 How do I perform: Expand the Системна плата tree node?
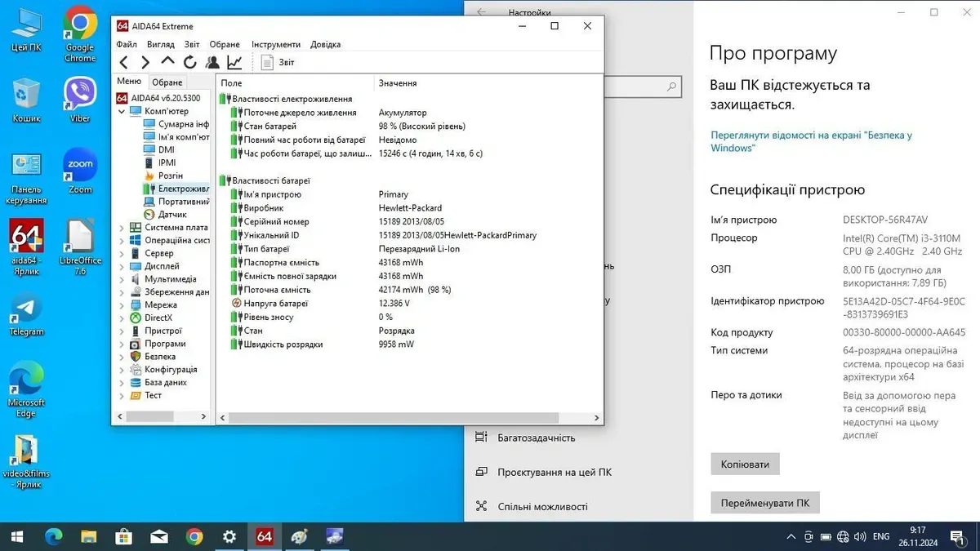click(122, 228)
